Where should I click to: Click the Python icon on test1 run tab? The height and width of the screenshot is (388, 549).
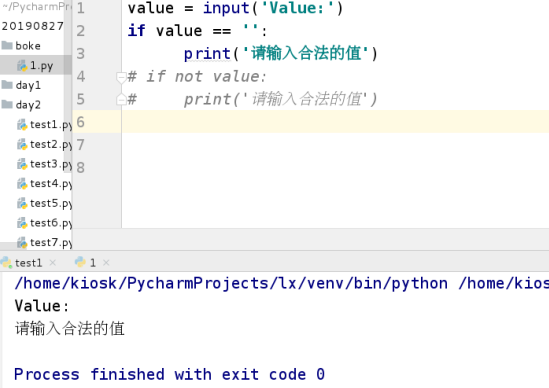(6, 262)
